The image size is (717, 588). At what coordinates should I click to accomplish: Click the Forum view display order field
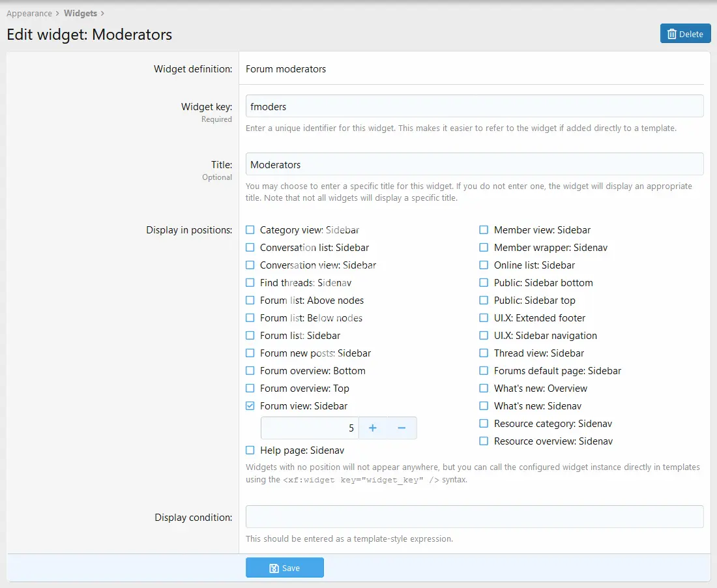click(x=310, y=428)
